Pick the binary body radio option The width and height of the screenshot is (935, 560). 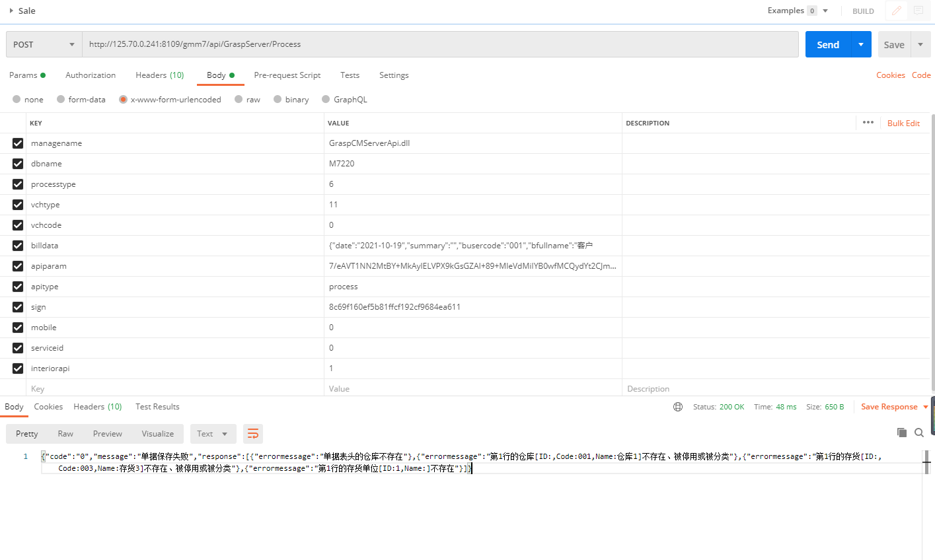click(278, 99)
